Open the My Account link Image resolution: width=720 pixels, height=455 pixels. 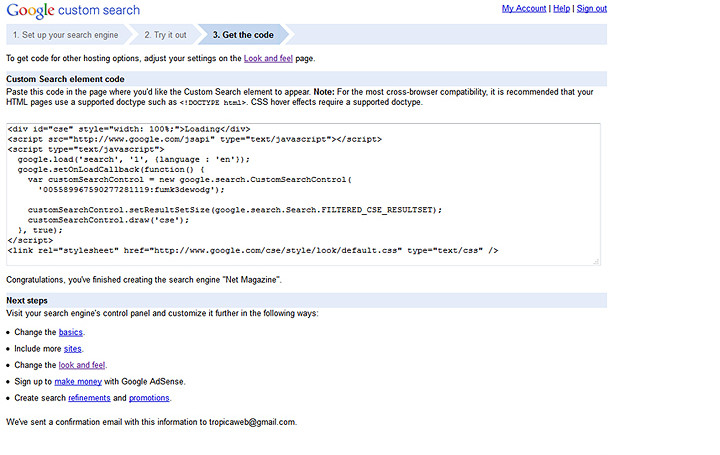tap(524, 8)
